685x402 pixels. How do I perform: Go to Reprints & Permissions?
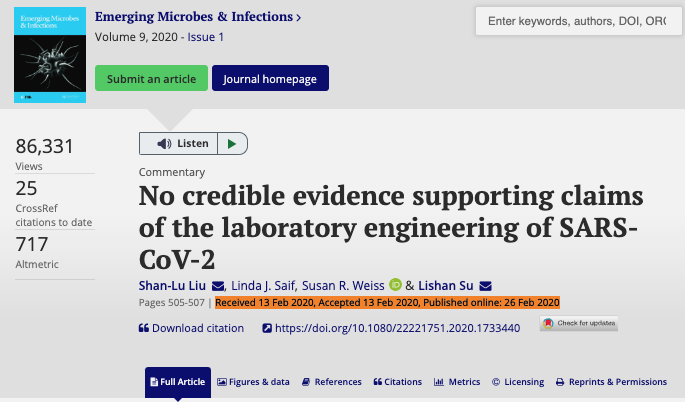coord(611,382)
